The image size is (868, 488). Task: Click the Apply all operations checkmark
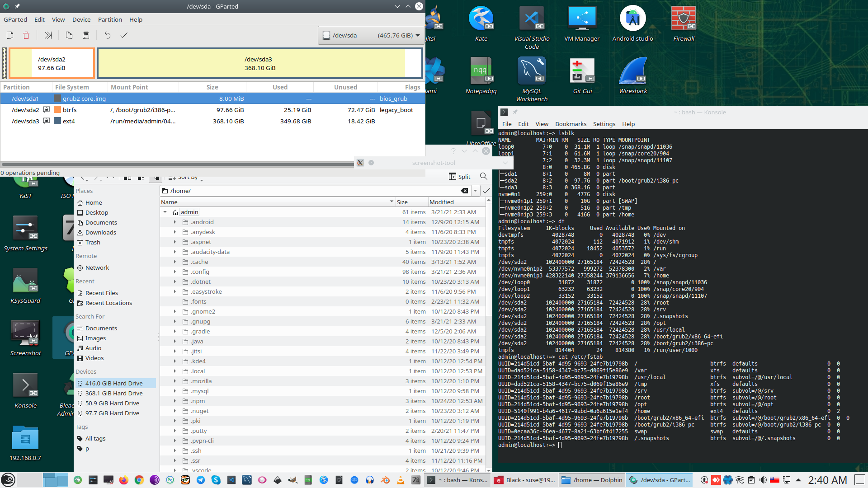pos(123,35)
